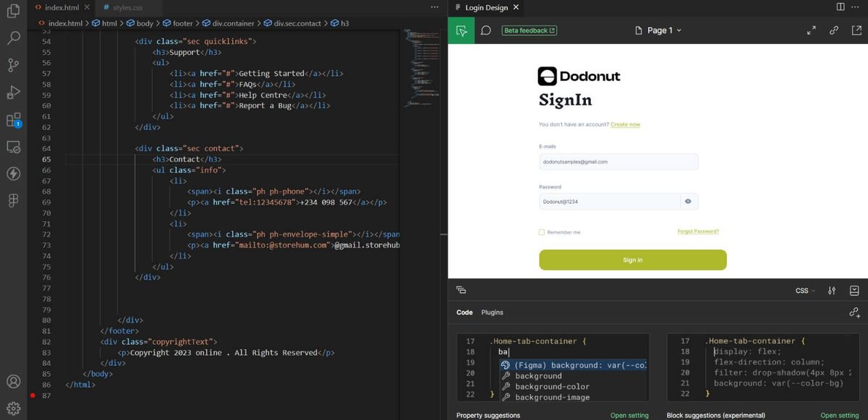The width and height of the screenshot is (868, 420).
Task: Open the code settings sliders icon
Action: point(832,291)
